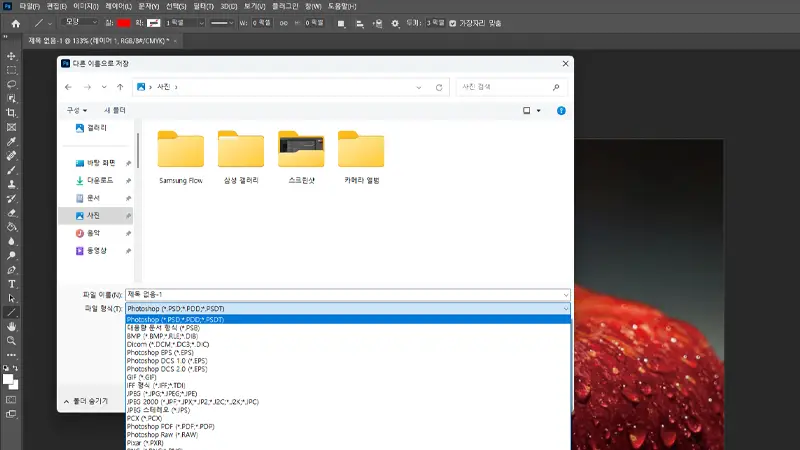
Task: Select the Horizontal Type tool
Action: [11, 284]
